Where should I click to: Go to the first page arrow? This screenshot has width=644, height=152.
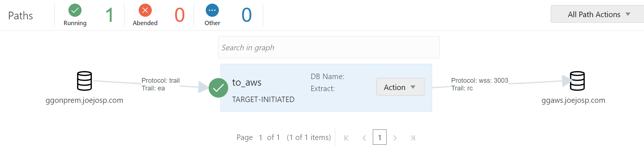(347, 138)
